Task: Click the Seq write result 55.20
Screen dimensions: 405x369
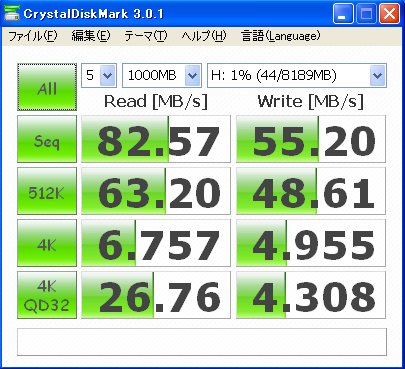Action: (x=311, y=139)
